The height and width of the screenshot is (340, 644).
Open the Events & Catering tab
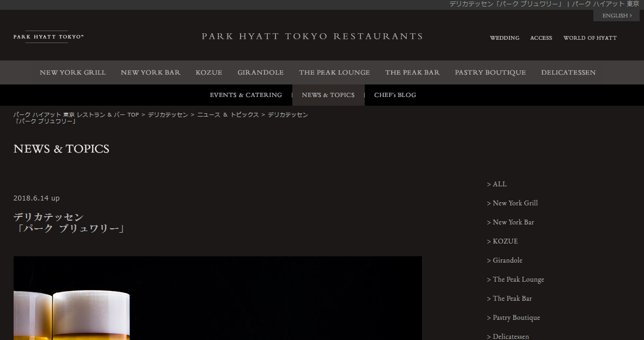[246, 95]
